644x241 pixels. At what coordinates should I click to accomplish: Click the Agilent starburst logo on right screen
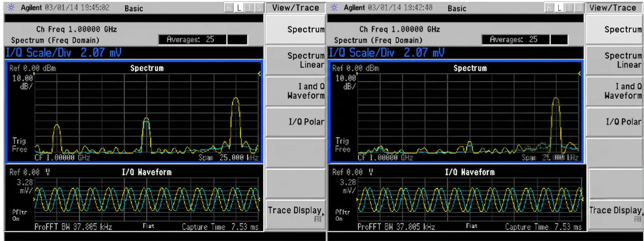coord(334,8)
